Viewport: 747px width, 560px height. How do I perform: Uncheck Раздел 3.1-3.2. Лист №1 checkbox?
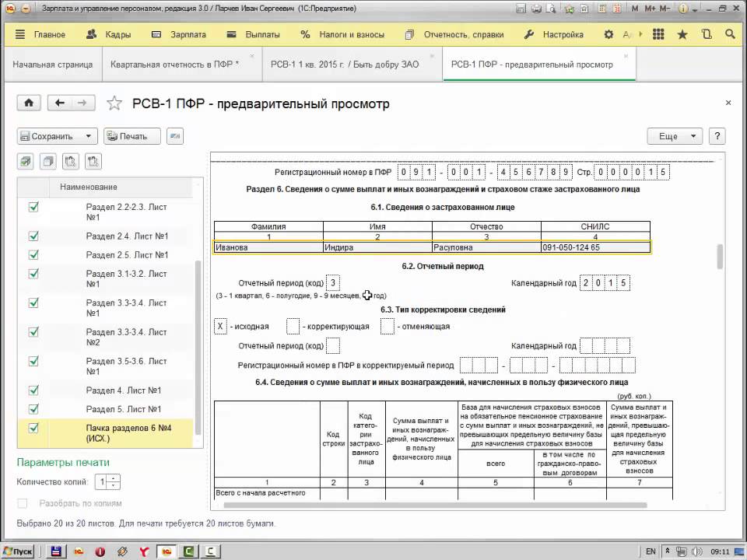pos(33,274)
